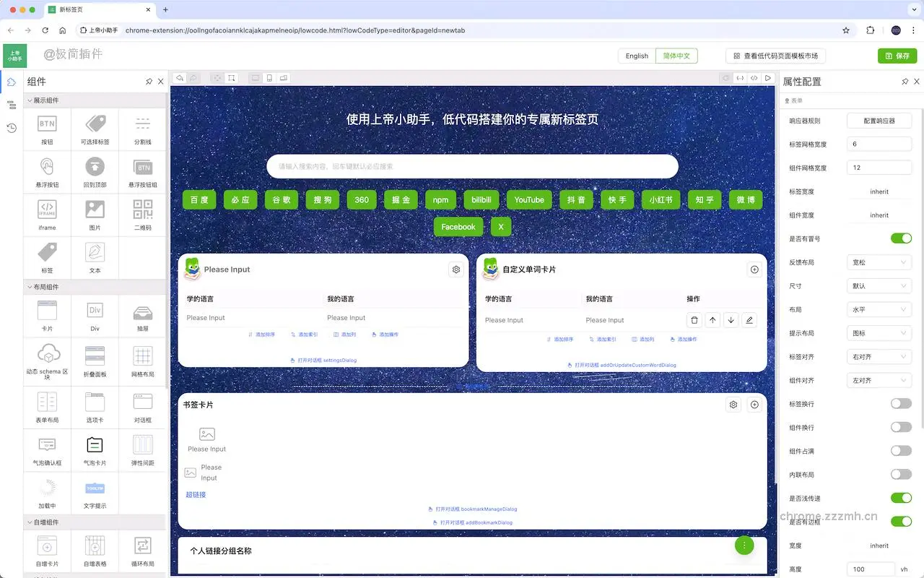The width and height of the screenshot is (924, 578).
Task: Toggle off the 是否有背号 switch
Action: click(901, 238)
